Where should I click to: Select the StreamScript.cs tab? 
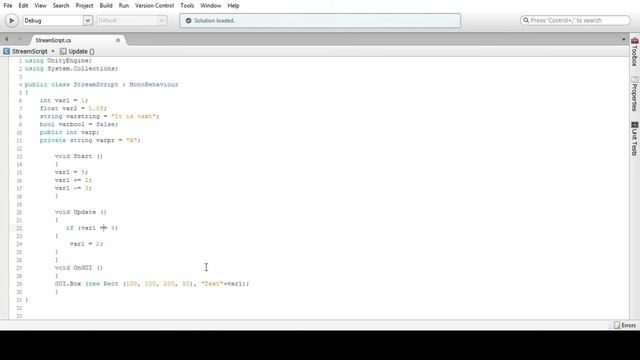click(53, 40)
